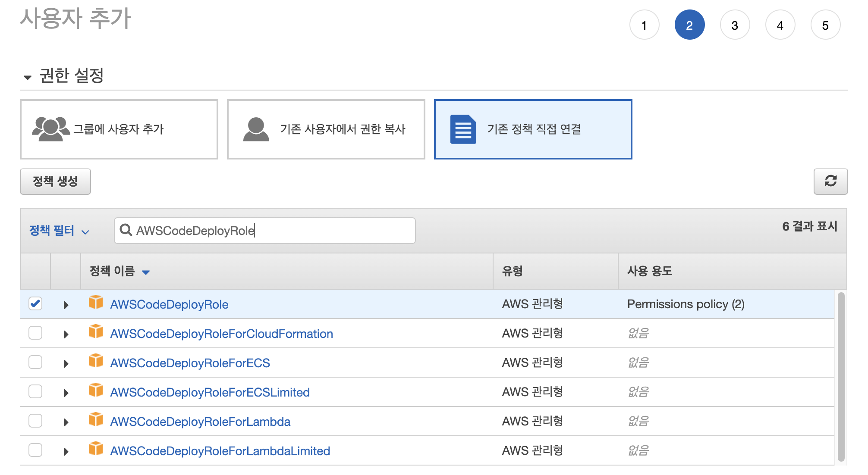Screen dimensions: 868x475
Task: Click the search magnifier icon
Action: pyautogui.click(x=126, y=230)
